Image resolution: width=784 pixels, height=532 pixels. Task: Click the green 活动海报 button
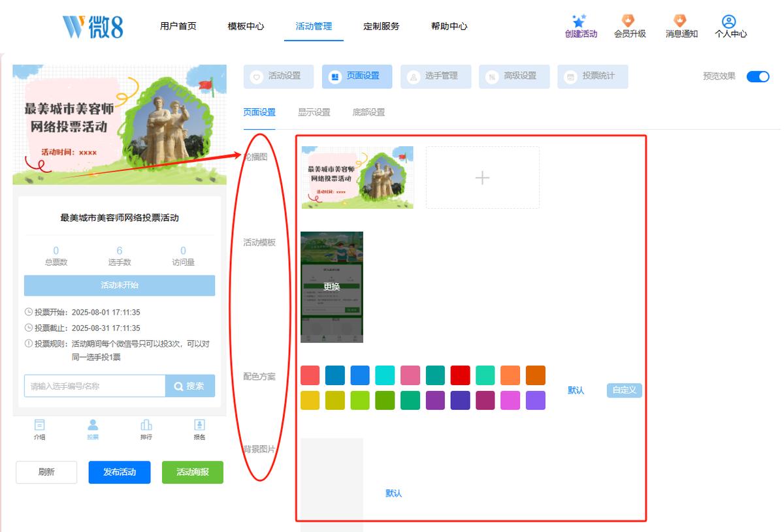tap(193, 472)
